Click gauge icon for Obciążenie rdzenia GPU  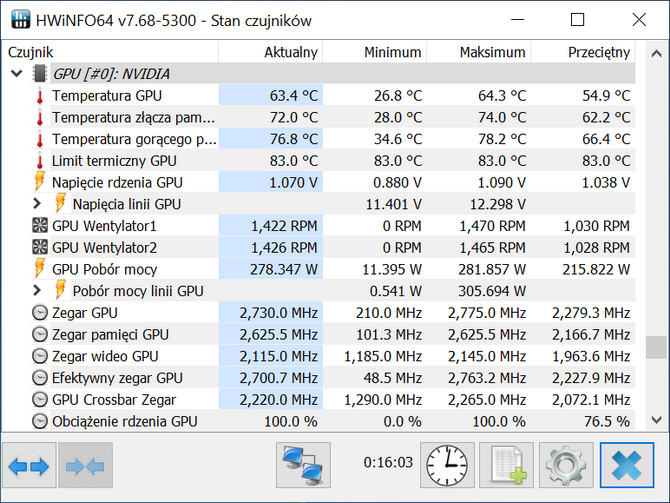(x=40, y=421)
